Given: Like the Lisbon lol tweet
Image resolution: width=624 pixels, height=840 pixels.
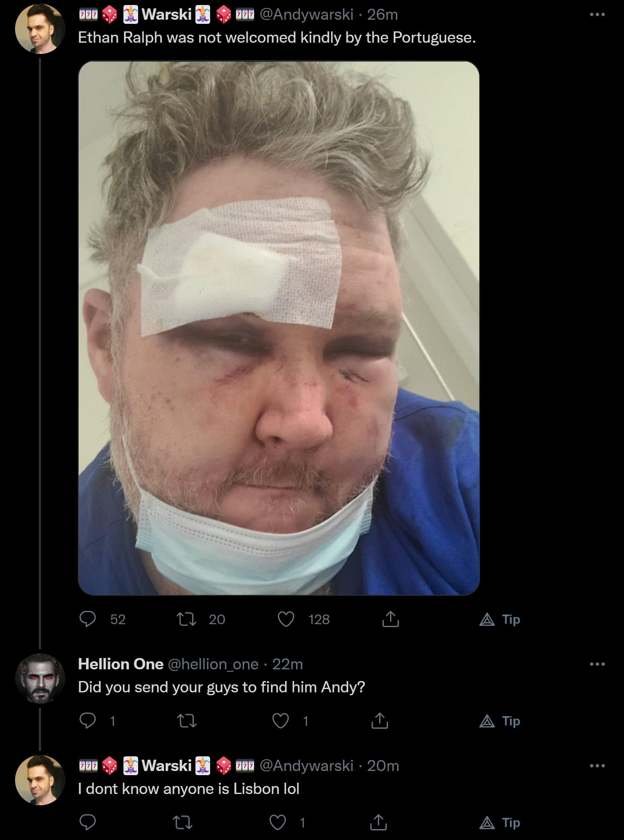Looking at the screenshot, I should 277,822.
